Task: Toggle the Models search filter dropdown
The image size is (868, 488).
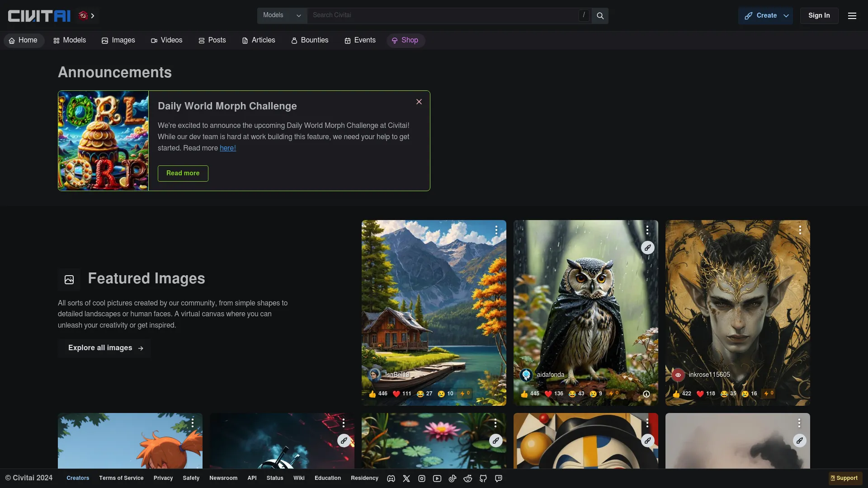Action: pyautogui.click(x=298, y=15)
